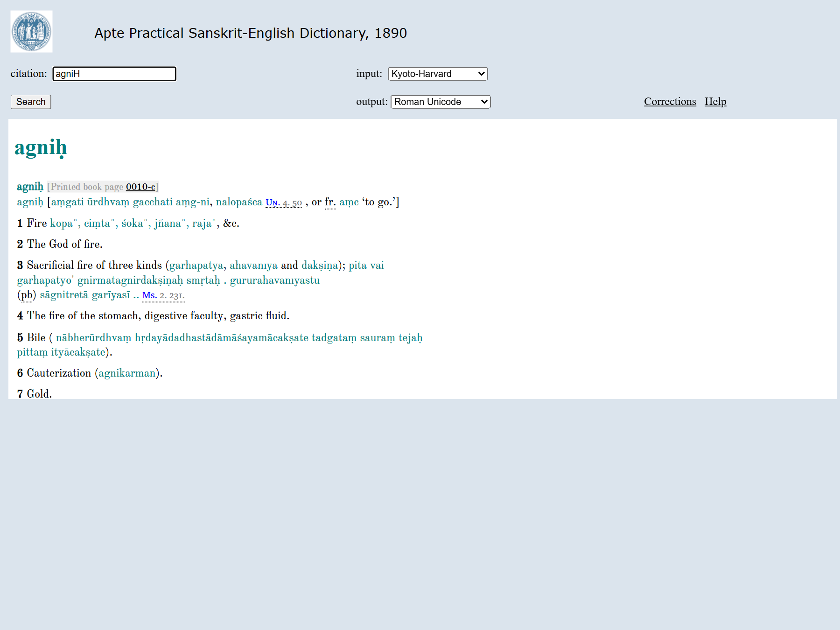Open printed book page 0010-c link
Screen dimensions: 840x630
(x=140, y=187)
